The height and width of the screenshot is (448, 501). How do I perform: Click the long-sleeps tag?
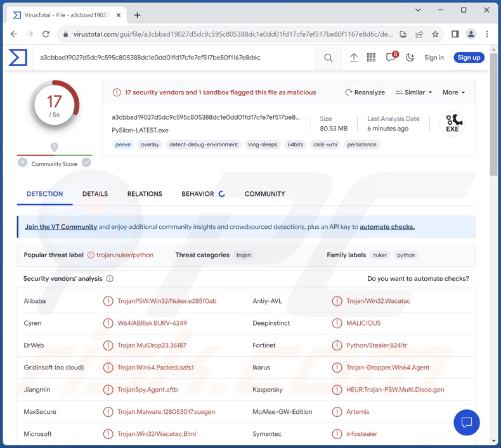click(x=263, y=144)
